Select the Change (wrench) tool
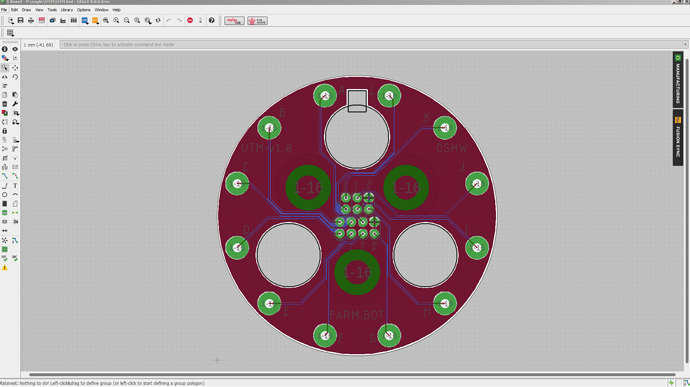 pyautogui.click(x=15, y=104)
